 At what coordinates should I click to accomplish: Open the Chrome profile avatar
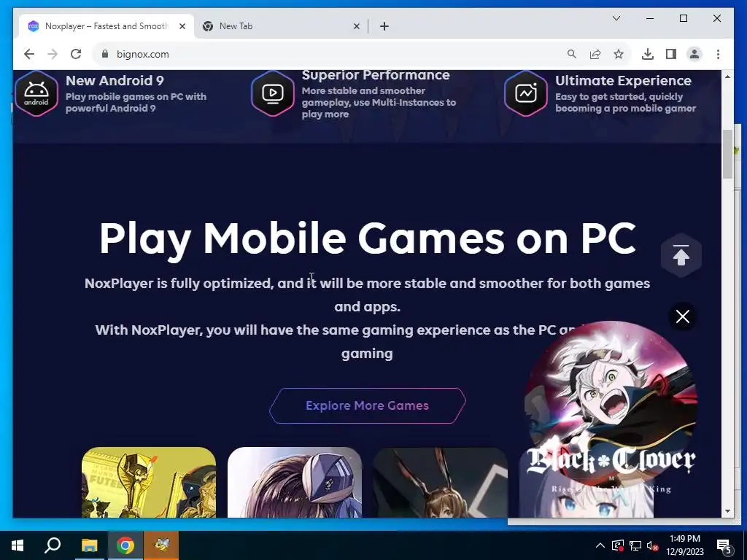point(694,54)
